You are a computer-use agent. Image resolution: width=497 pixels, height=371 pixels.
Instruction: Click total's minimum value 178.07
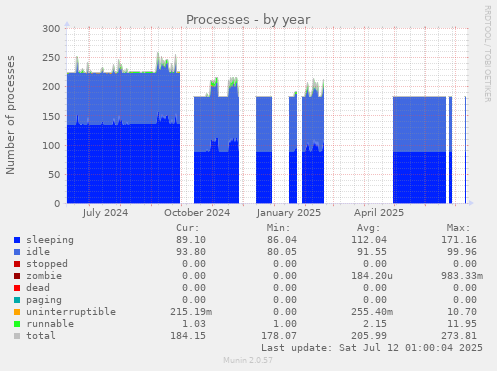[279, 336]
